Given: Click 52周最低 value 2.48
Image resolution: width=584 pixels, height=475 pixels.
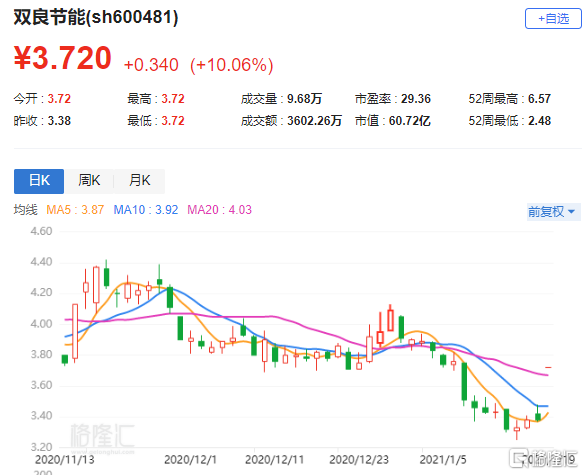Looking at the screenshot, I should [x=539, y=121].
